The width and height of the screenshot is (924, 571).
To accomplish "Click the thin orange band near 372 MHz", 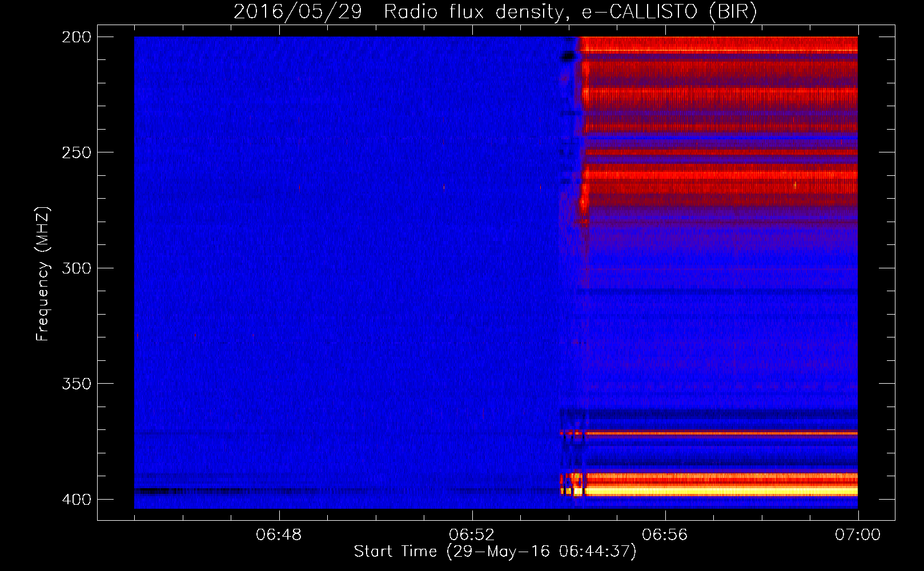I will 721,433.
